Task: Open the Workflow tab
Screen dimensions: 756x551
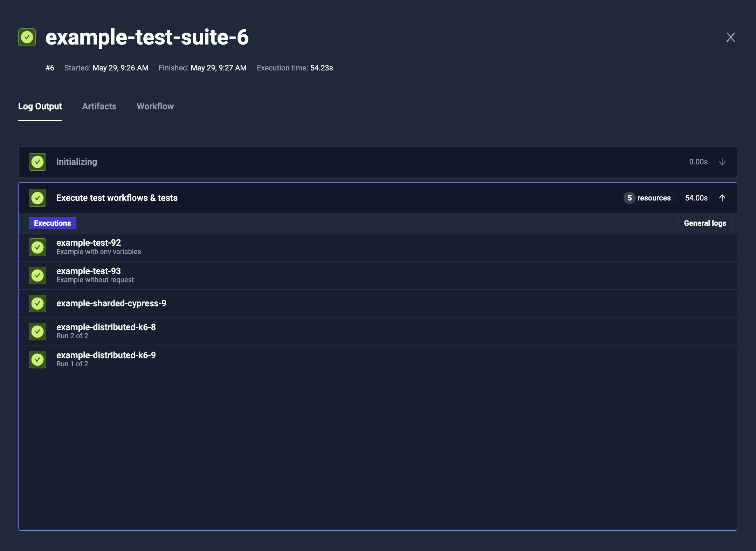Action: coord(155,107)
